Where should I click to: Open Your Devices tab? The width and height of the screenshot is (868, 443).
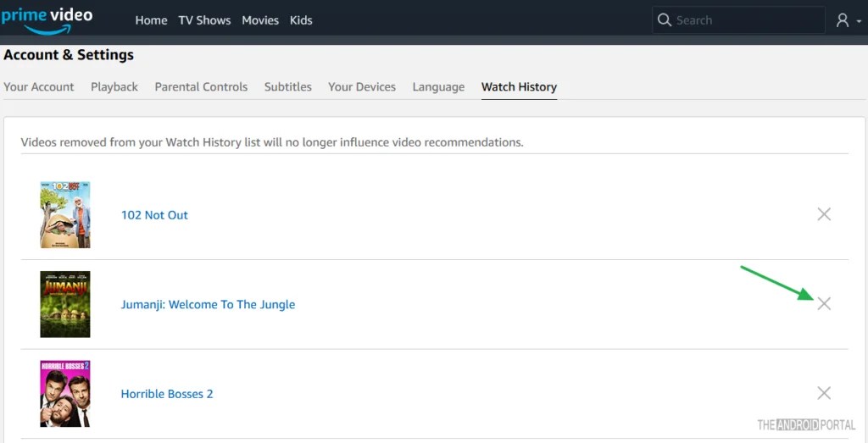point(362,86)
